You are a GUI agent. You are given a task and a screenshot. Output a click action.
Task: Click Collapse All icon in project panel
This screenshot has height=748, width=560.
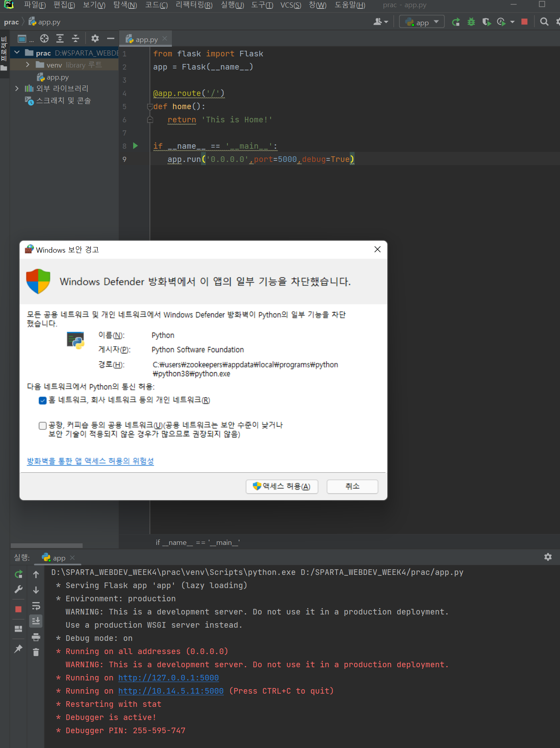click(x=76, y=39)
